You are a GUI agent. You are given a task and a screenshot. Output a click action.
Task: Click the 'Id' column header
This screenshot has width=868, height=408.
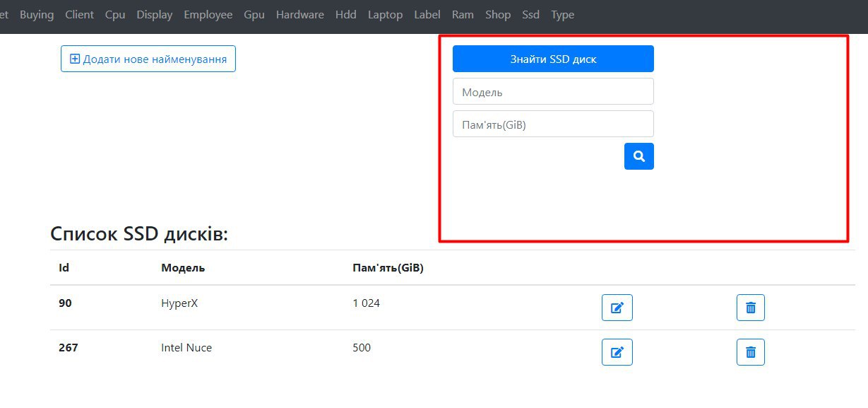[64, 268]
